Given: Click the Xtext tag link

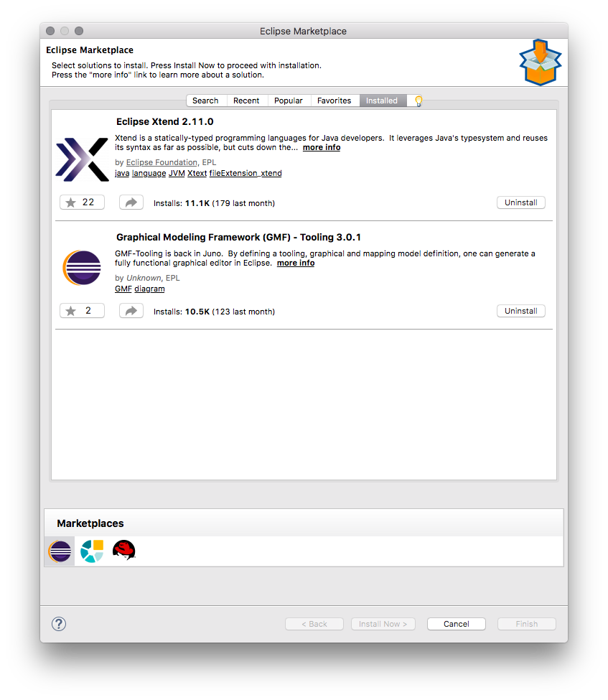Looking at the screenshot, I should click(x=197, y=173).
